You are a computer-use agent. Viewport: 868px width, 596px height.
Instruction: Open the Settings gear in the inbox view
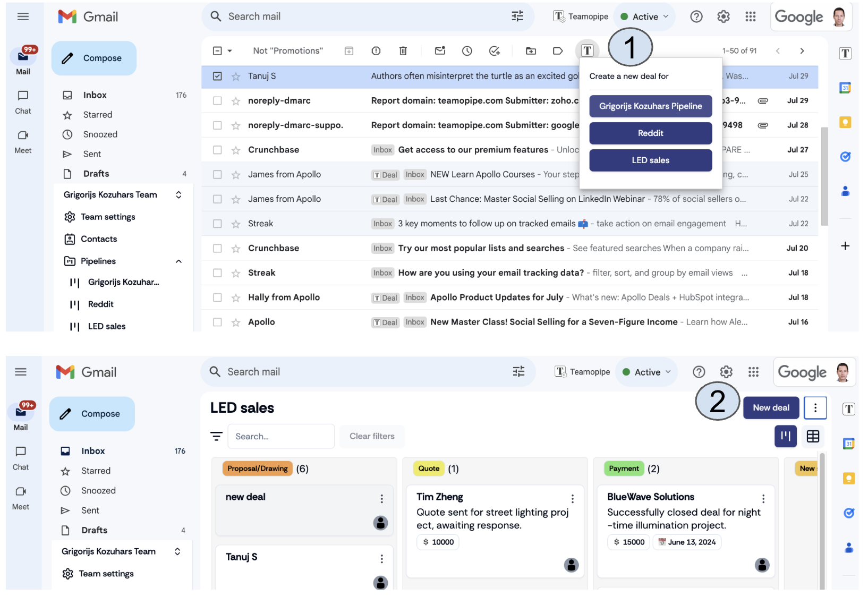[x=724, y=16]
